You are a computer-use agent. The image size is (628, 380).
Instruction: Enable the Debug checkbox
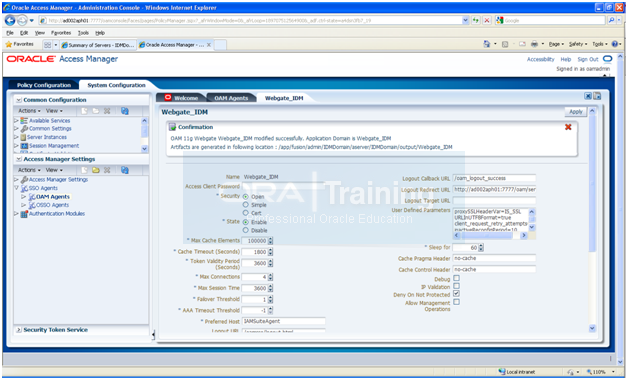[456, 278]
